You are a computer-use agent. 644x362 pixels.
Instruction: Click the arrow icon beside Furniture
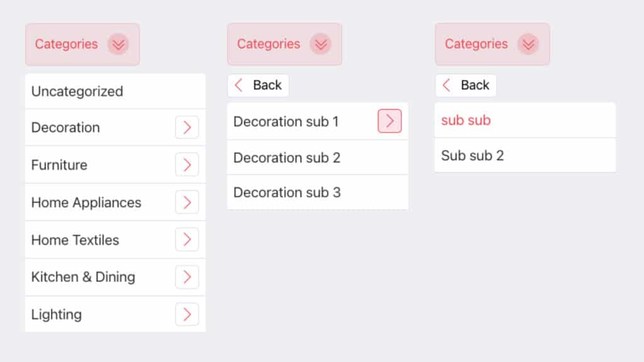[x=187, y=165]
